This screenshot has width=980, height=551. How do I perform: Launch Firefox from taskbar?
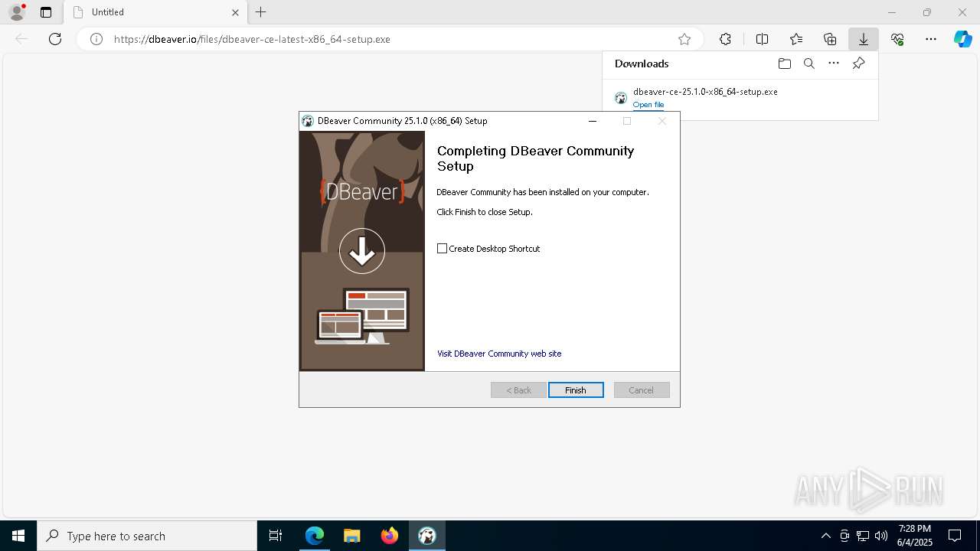pyautogui.click(x=390, y=536)
